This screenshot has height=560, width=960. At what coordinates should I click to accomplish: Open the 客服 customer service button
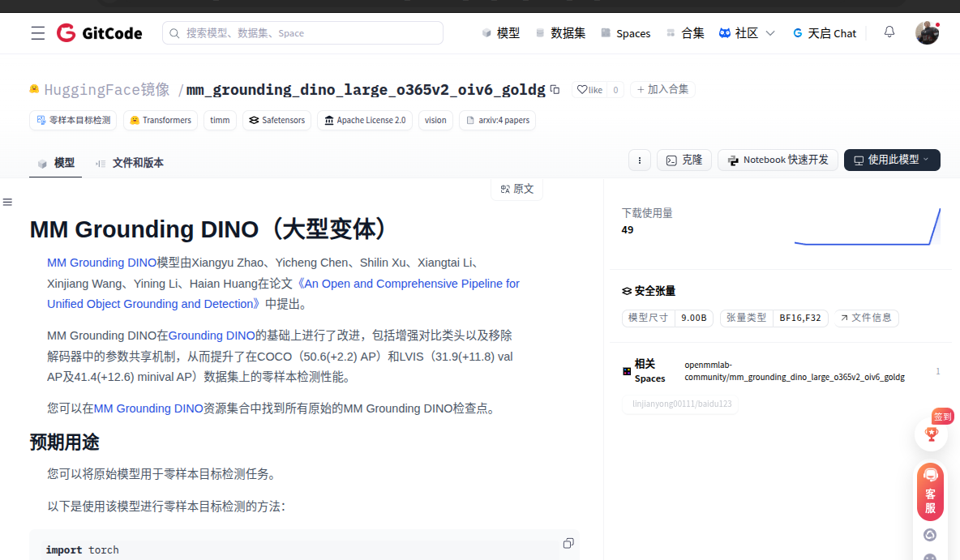pyautogui.click(x=930, y=492)
